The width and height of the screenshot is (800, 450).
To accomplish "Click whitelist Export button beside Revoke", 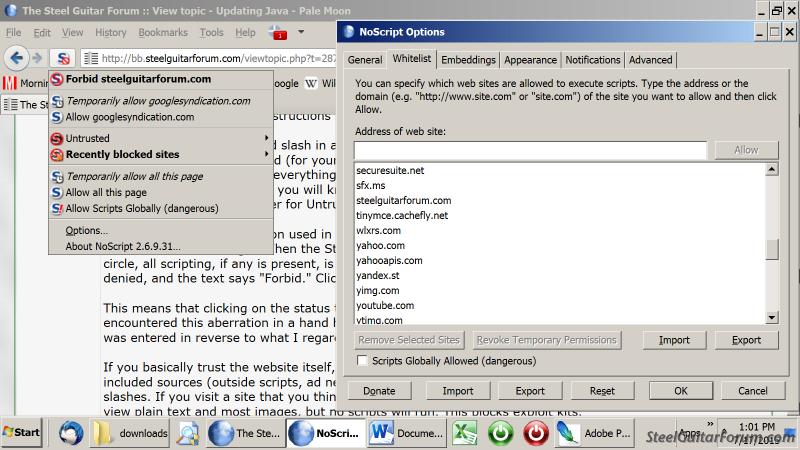I will coord(746,340).
